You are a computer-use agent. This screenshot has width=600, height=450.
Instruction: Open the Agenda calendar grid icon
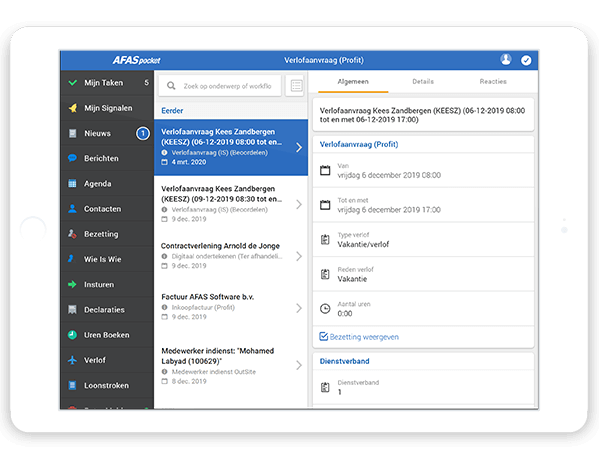tap(72, 183)
